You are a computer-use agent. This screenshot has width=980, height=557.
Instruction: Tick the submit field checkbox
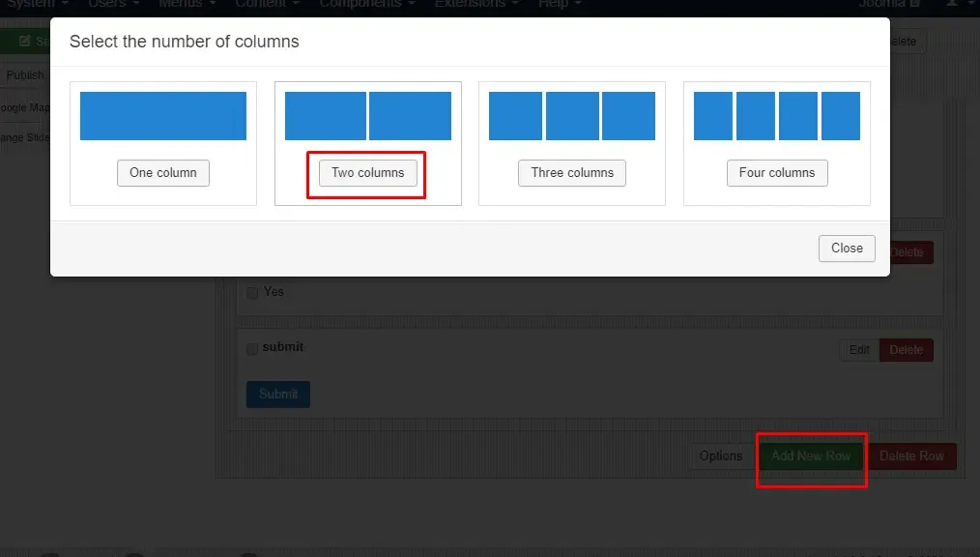pyautogui.click(x=252, y=348)
